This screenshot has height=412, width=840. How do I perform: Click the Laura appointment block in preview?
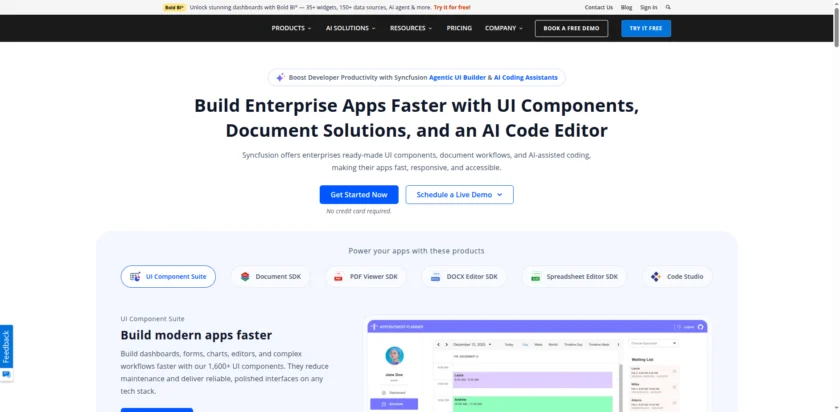point(532,380)
